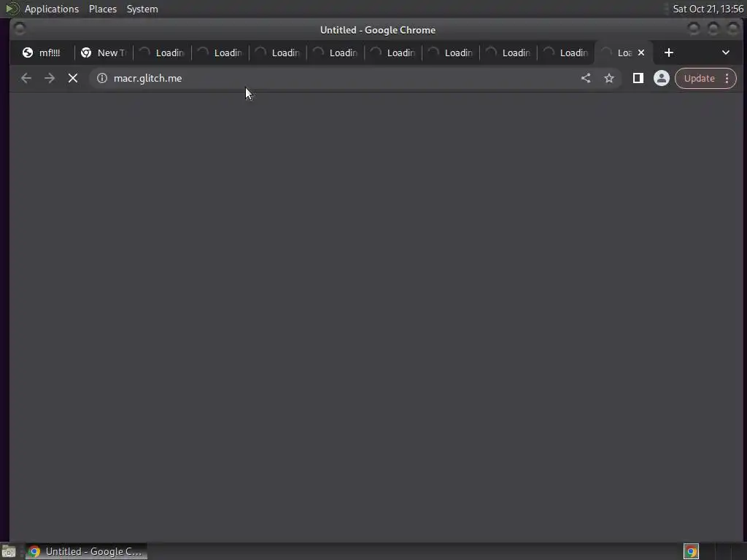Go forward using the browser forward arrow
747x560 pixels.
50,78
